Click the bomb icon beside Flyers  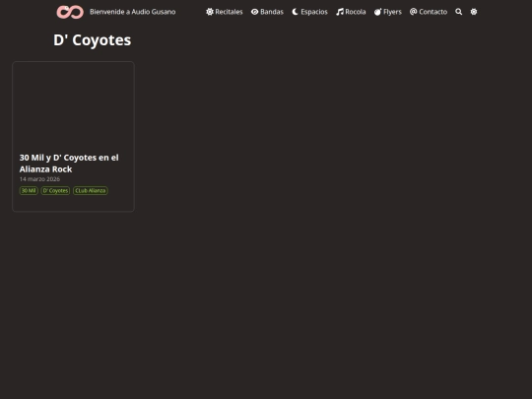coord(378,12)
